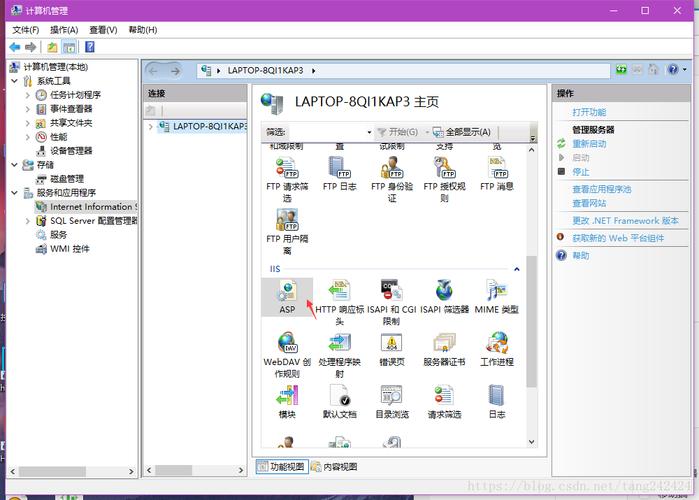The image size is (699, 500).
Task: Click 打开功能 action link
Action: [589, 112]
